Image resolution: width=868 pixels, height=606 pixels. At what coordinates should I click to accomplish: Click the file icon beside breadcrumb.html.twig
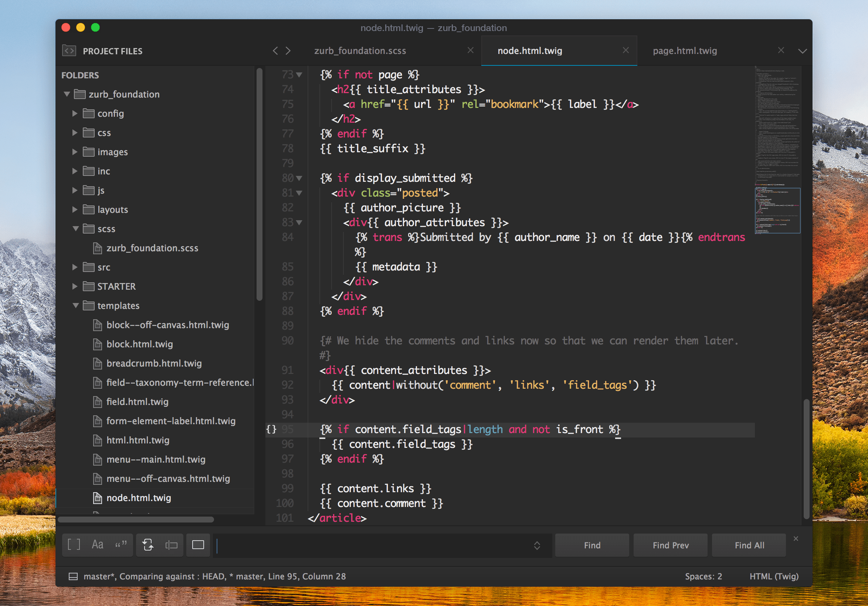[x=98, y=363]
